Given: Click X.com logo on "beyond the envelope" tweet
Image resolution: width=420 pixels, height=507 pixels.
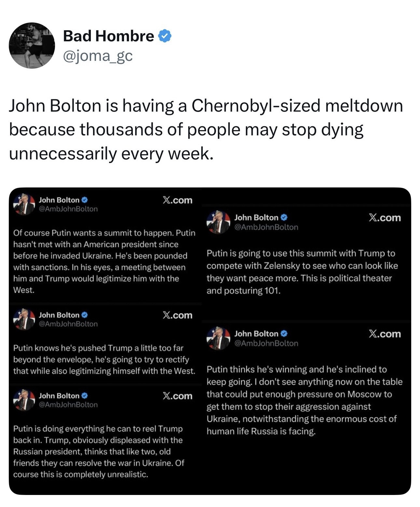Looking at the screenshot, I should (177, 315).
